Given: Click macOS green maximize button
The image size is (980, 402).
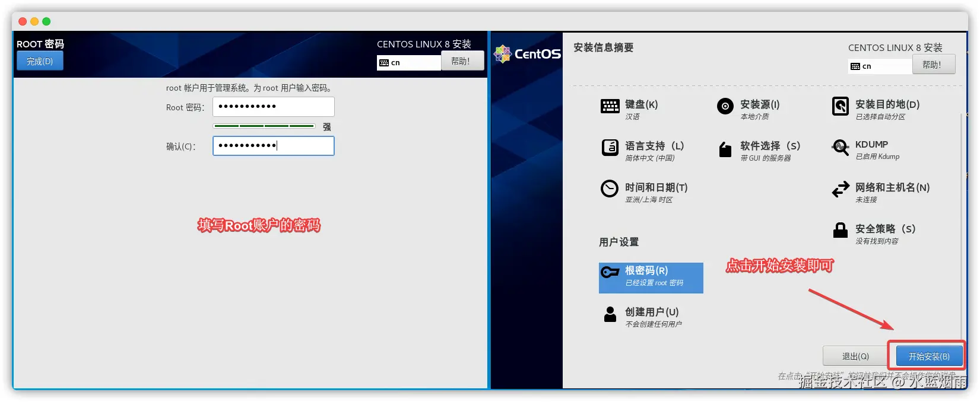Looking at the screenshot, I should [46, 21].
